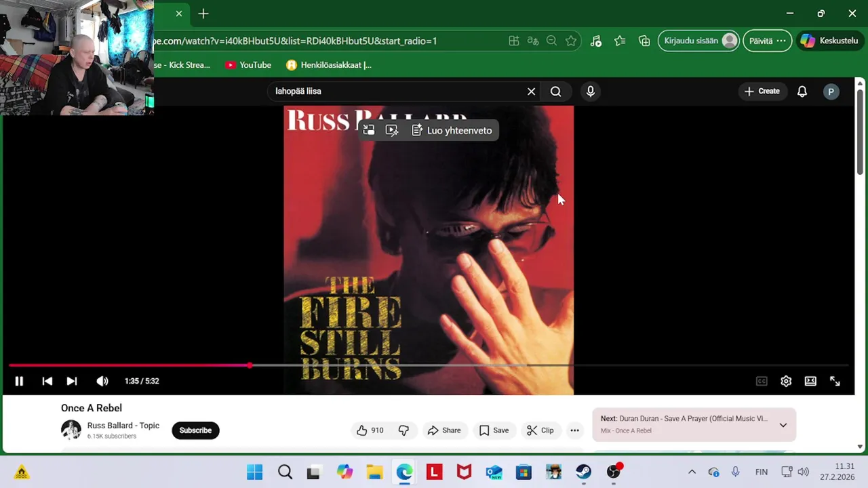Open the clock showing 11.31

[x=837, y=472]
